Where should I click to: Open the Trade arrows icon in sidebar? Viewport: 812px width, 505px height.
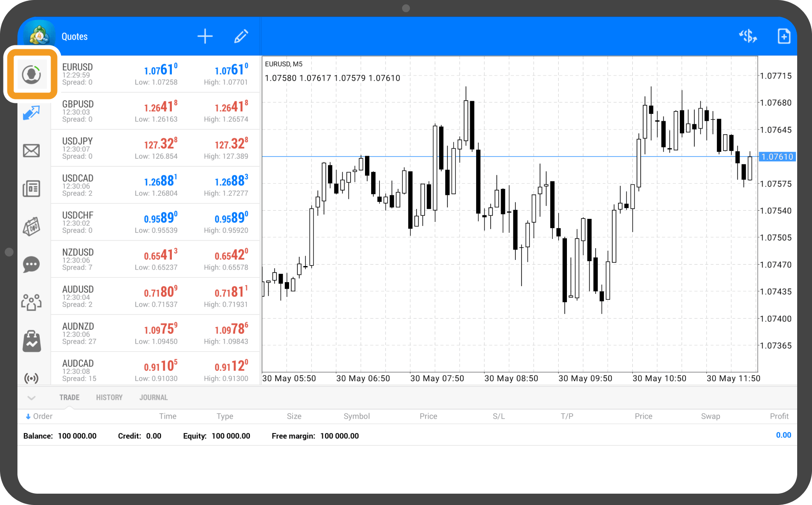tap(31, 113)
